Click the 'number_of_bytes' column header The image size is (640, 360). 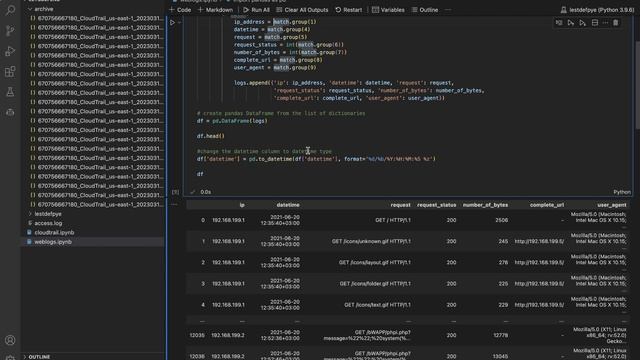click(x=485, y=205)
